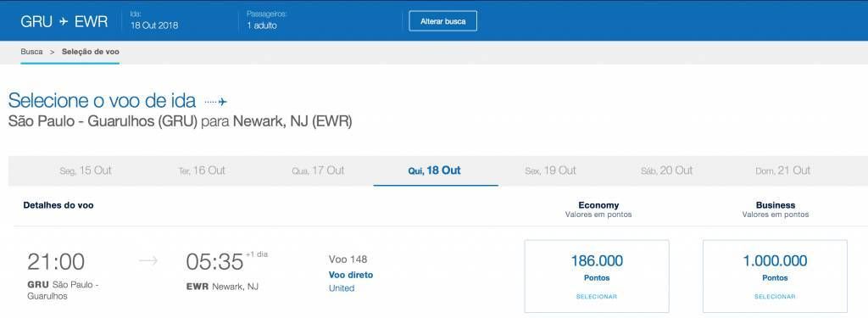The width and height of the screenshot is (868, 318).
Task: Switch to the Sex, 19 Out date tab
Action: (550, 170)
